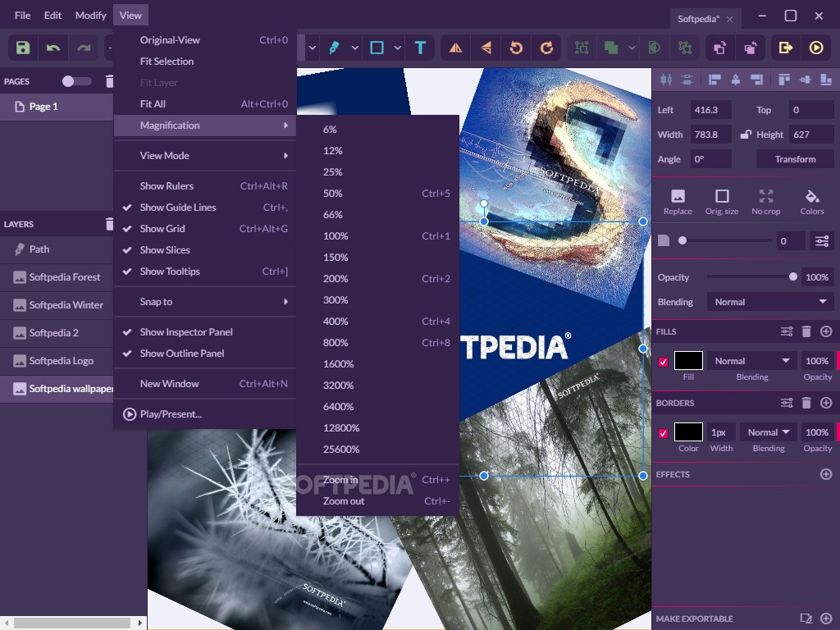Screen dimensions: 840x630
Task: Open the Border blending dropdown
Action: pos(768,432)
